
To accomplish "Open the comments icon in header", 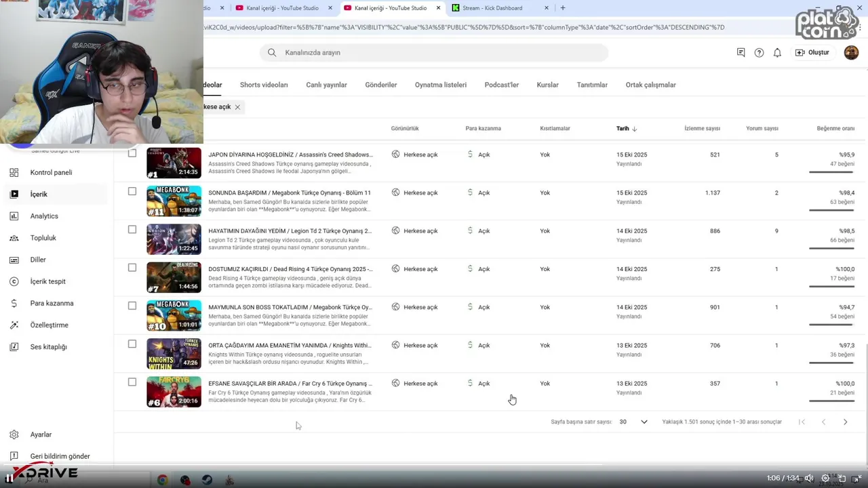I will 741,52.
